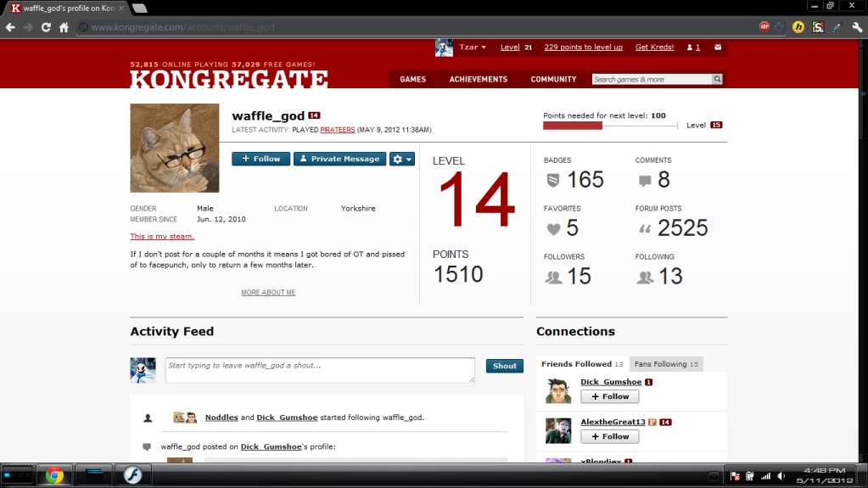Switch to Fans Following tab
This screenshot has width=868, height=488.
click(666, 364)
